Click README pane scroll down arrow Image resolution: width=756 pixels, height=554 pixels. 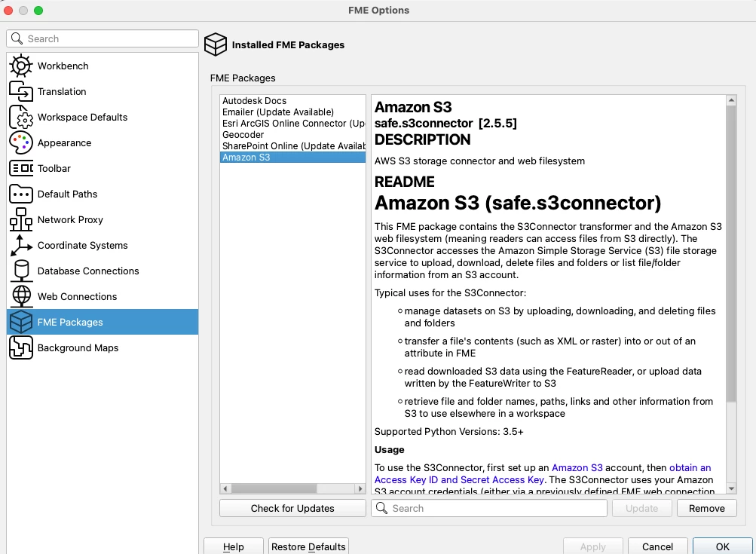[x=731, y=488]
